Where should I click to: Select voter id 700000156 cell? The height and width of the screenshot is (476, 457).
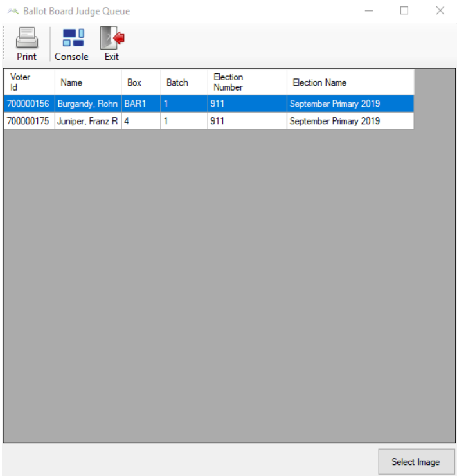(x=30, y=104)
